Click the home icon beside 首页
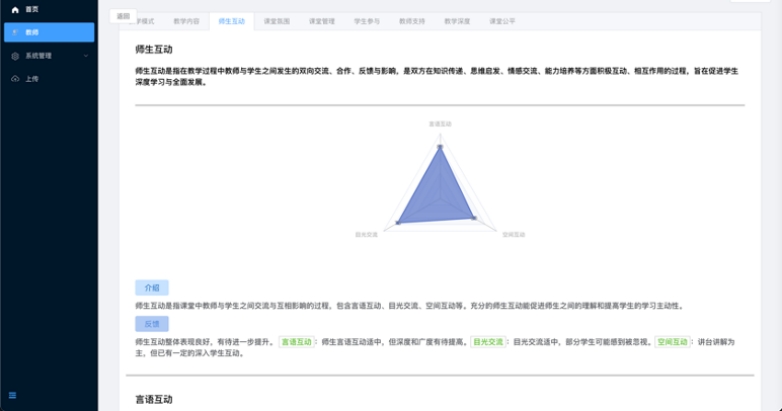Image resolution: width=782 pixels, height=411 pixels. pyautogui.click(x=15, y=9)
